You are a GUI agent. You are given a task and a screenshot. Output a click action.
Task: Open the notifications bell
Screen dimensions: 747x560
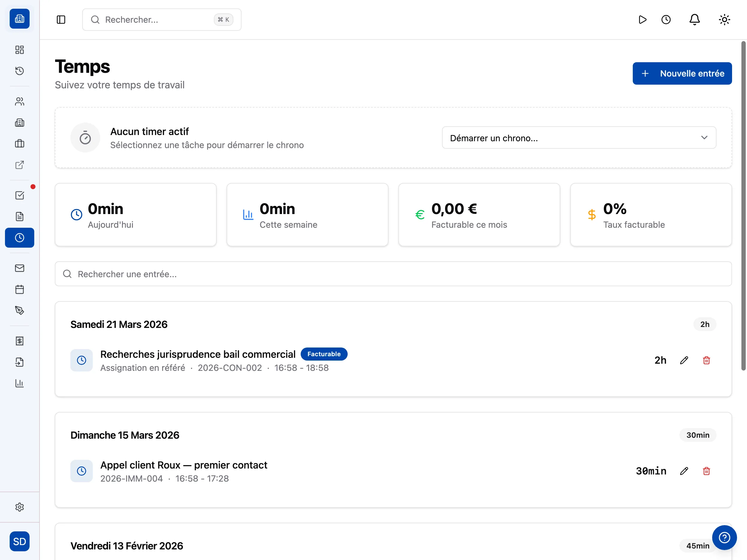pyautogui.click(x=694, y=20)
